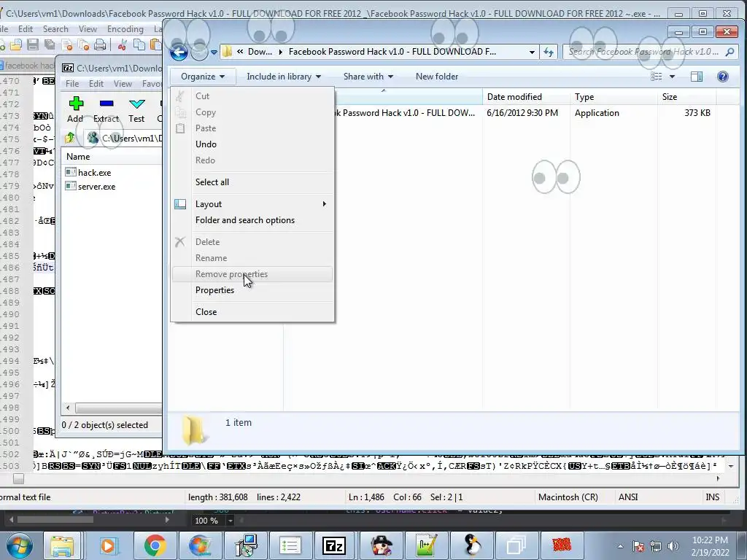Open the Windows Start button
The image size is (747, 560).
20,545
